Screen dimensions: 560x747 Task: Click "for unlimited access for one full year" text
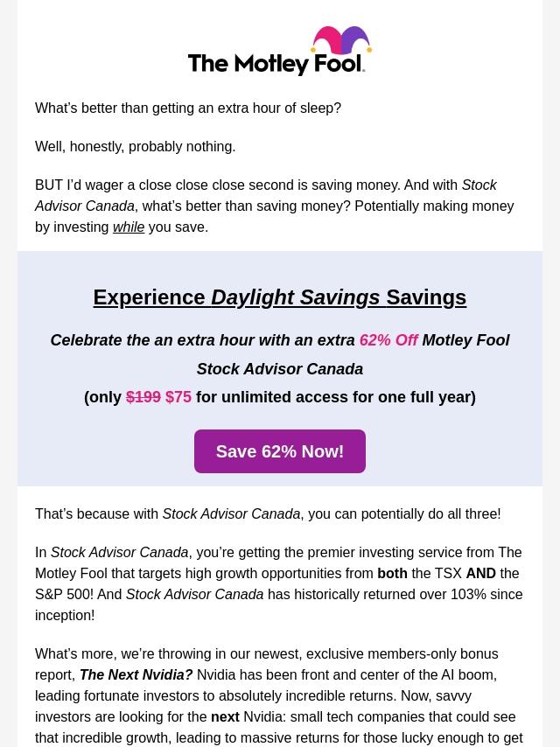[x=333, y=397]
